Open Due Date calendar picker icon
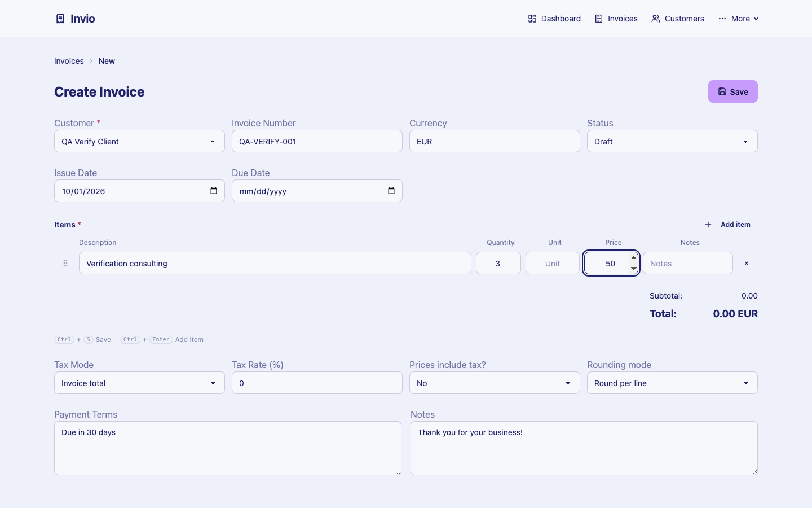812x508 pixels. click(x=391, y=191)
